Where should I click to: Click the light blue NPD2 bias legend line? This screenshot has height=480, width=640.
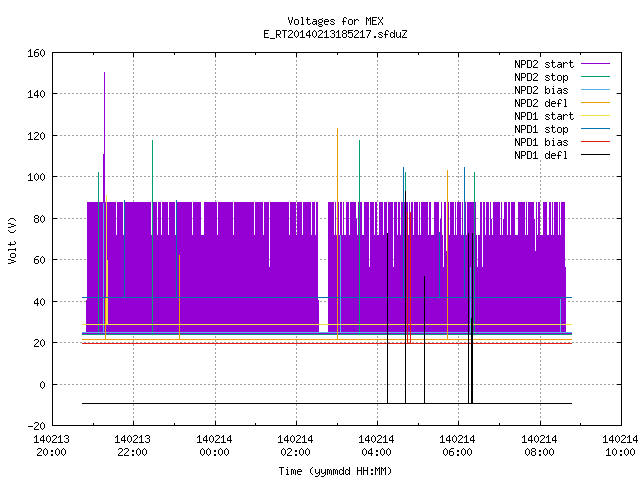point(595,90)
